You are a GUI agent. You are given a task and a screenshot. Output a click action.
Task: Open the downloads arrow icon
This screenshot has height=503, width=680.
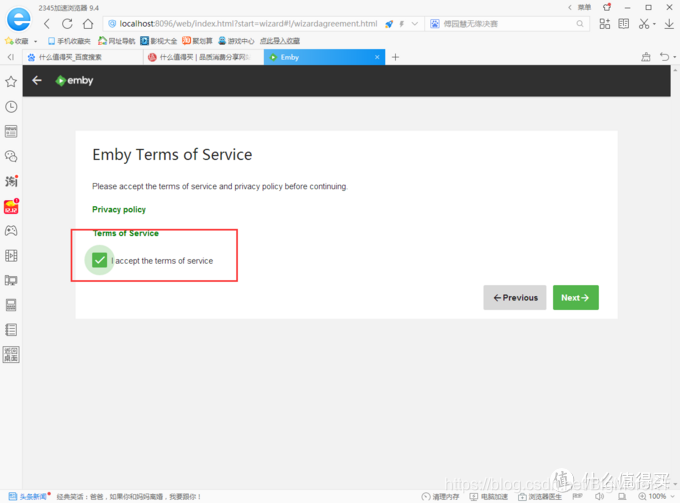(669, 24)
